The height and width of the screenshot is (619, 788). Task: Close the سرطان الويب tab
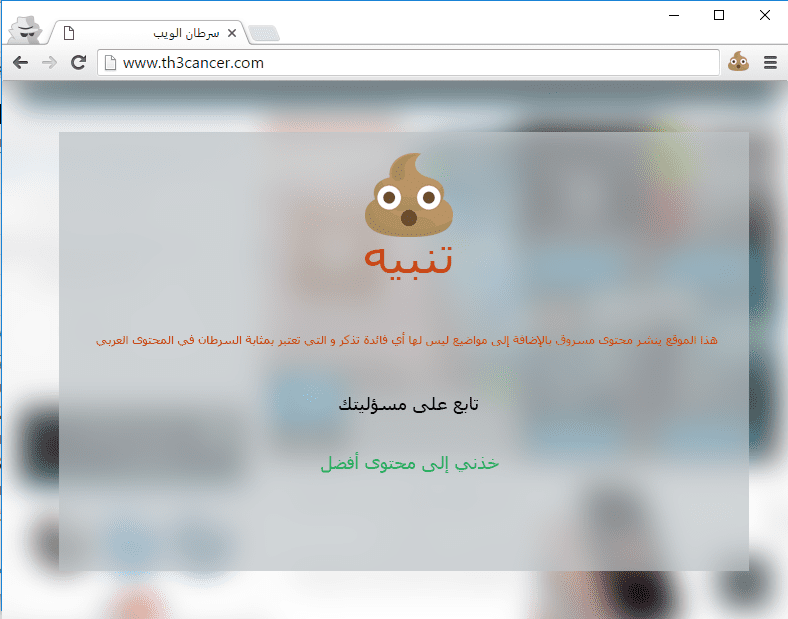coord(232,33)
